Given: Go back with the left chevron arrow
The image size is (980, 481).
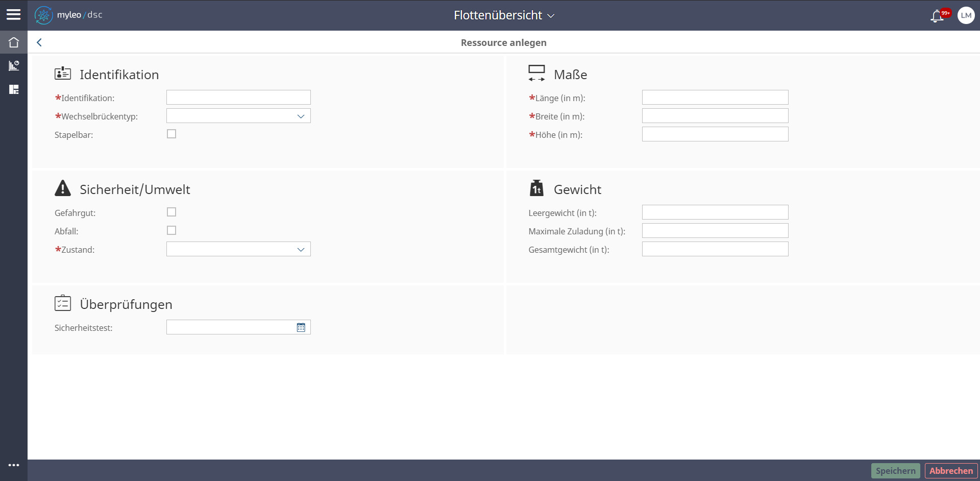Looking at the screenshot, I should point(39,42).
